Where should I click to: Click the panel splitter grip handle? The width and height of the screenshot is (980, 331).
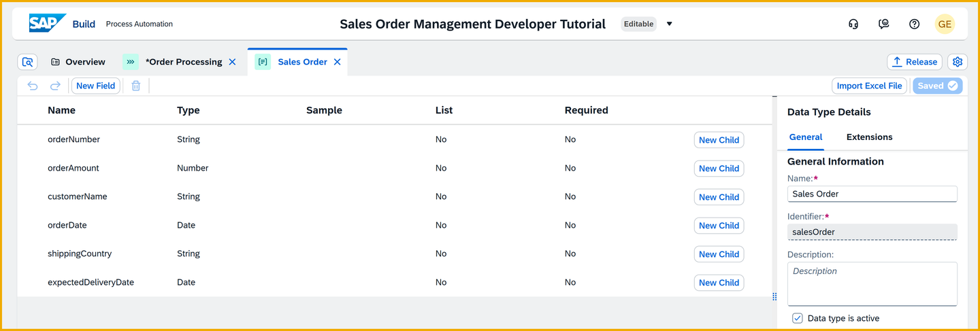click(x=774, y=296)
